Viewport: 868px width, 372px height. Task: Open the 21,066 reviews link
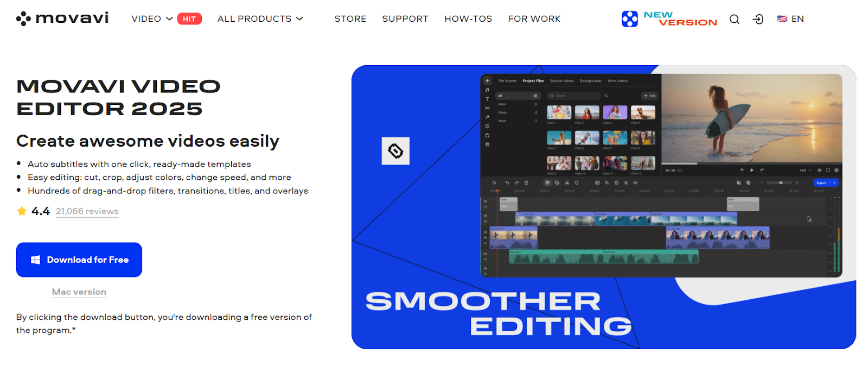(x=87, y=211)
